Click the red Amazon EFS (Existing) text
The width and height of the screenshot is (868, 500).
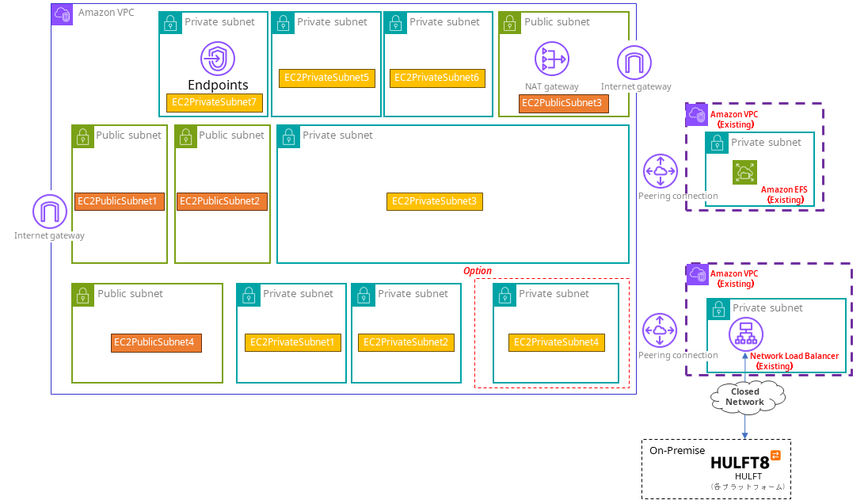pos(784,195)
